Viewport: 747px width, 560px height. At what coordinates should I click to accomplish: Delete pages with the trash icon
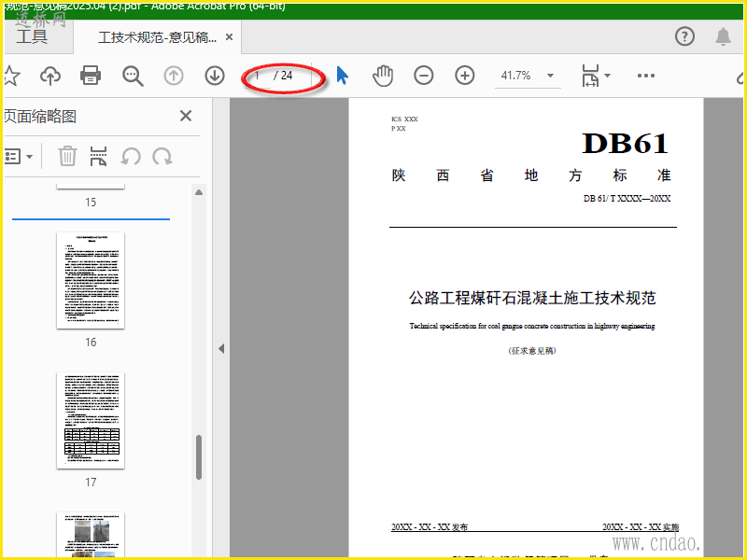pos(67,156)
